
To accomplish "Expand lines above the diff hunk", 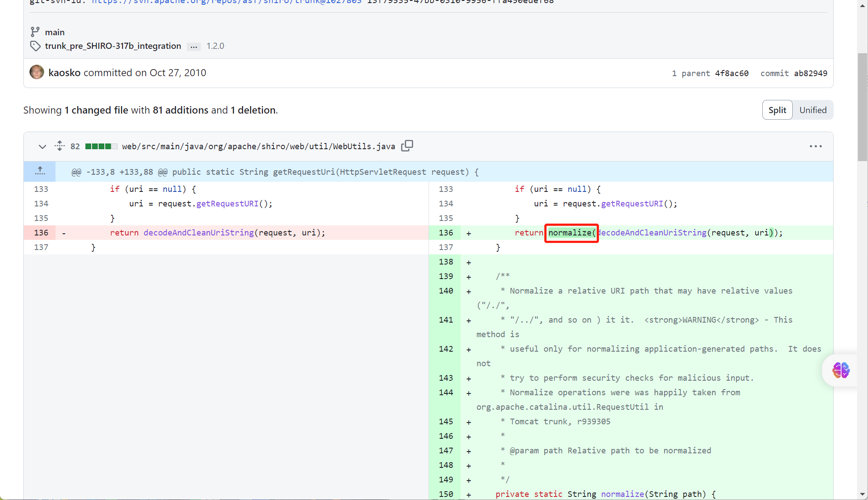I will (x=40, y=172).
